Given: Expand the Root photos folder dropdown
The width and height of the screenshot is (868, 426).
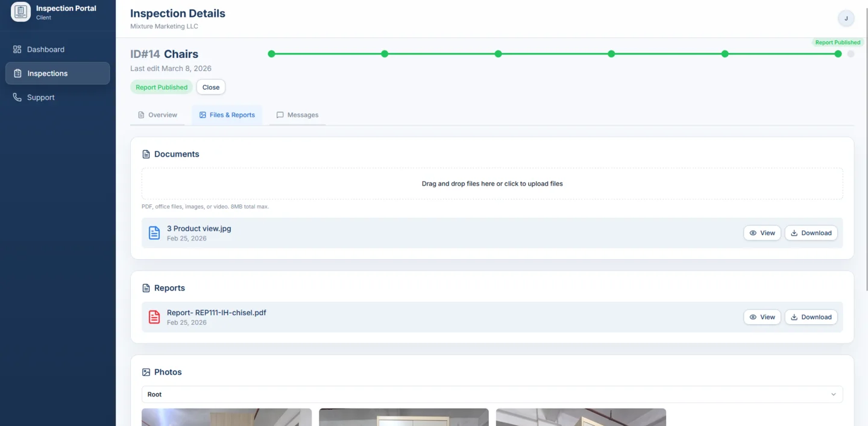Looking at the screenshot, I should (x=834, y=394).
